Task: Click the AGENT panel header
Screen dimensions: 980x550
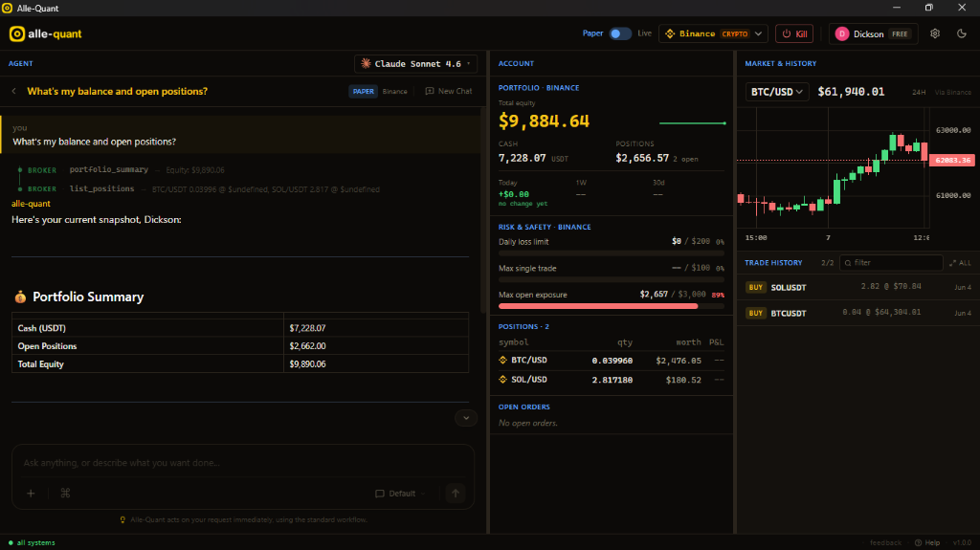Action: (x=21, y=64)
